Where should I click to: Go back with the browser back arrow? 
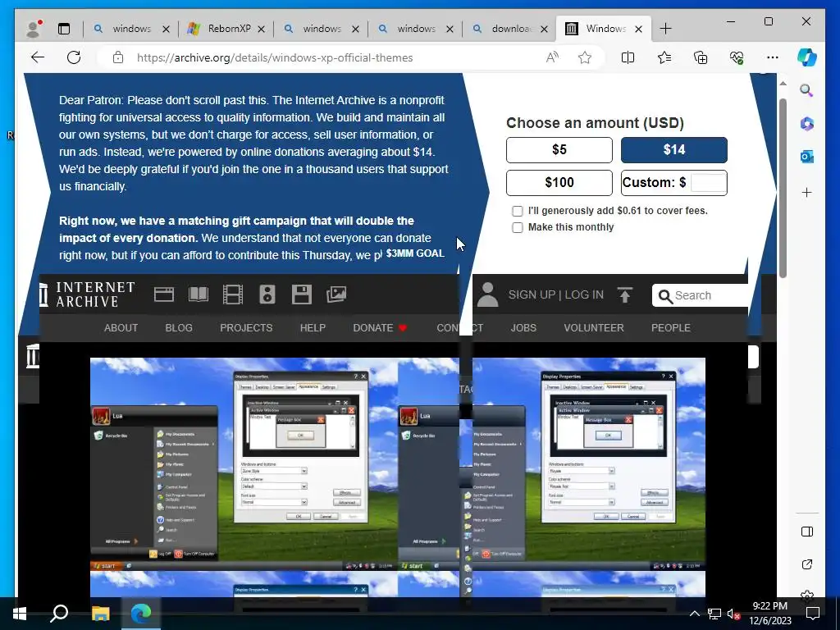point(38,57)
